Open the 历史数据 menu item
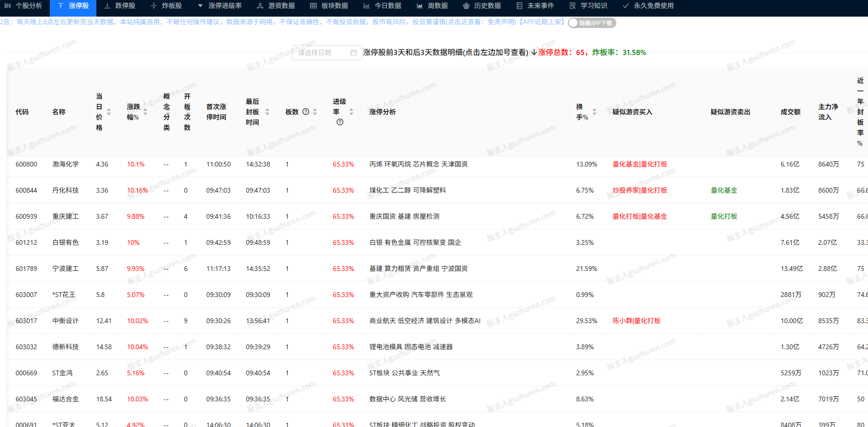Image resolution: width=868 pixels, height=427 pixels. (x=482, y=6)
